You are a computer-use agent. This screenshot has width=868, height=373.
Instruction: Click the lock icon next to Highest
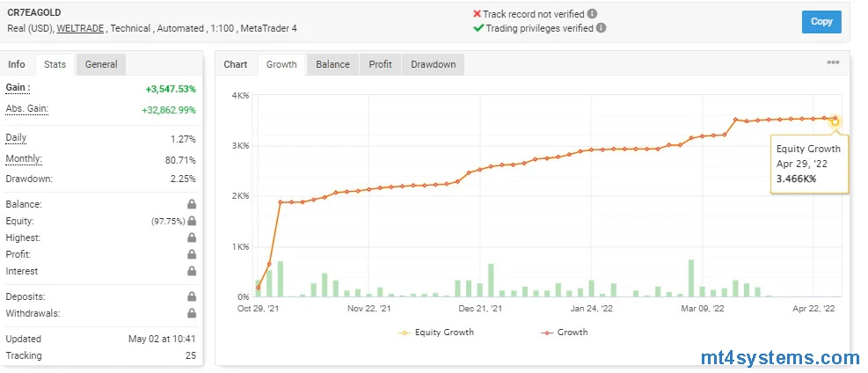pyautogui.click(x=192, y=238)
